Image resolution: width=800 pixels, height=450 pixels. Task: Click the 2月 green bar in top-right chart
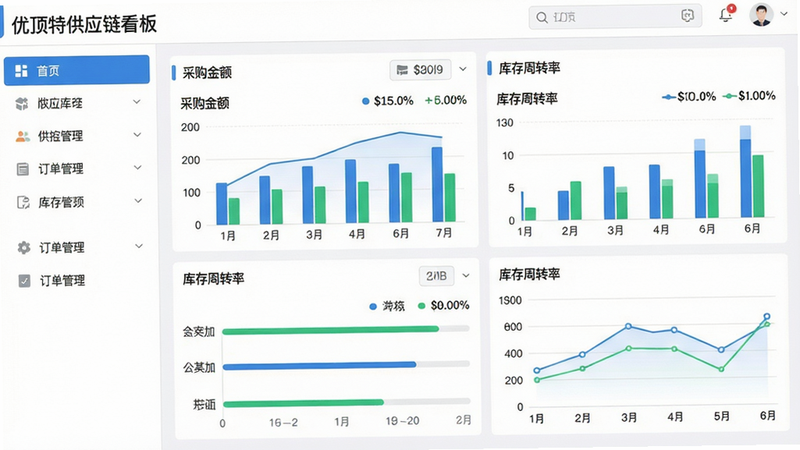[x=576, y=201]
